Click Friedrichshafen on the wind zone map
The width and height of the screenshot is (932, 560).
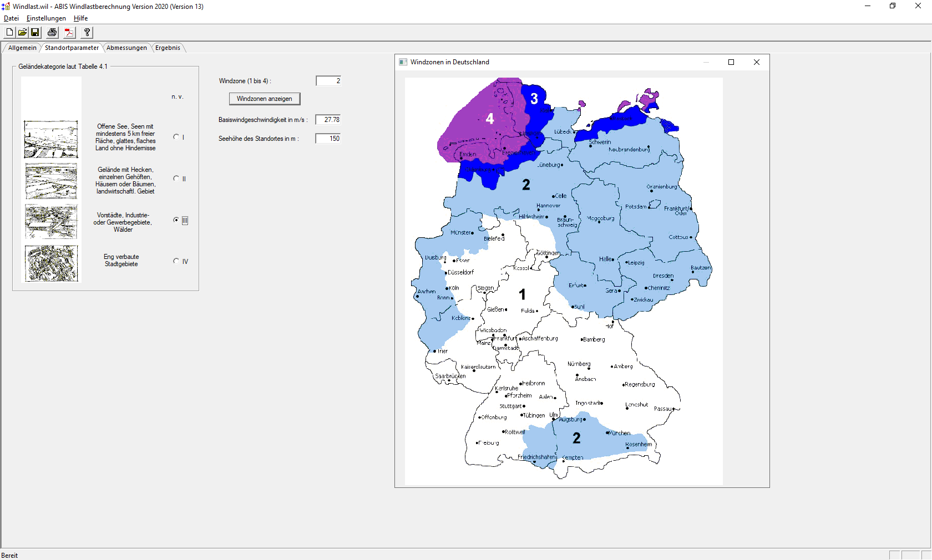point(536,457)
